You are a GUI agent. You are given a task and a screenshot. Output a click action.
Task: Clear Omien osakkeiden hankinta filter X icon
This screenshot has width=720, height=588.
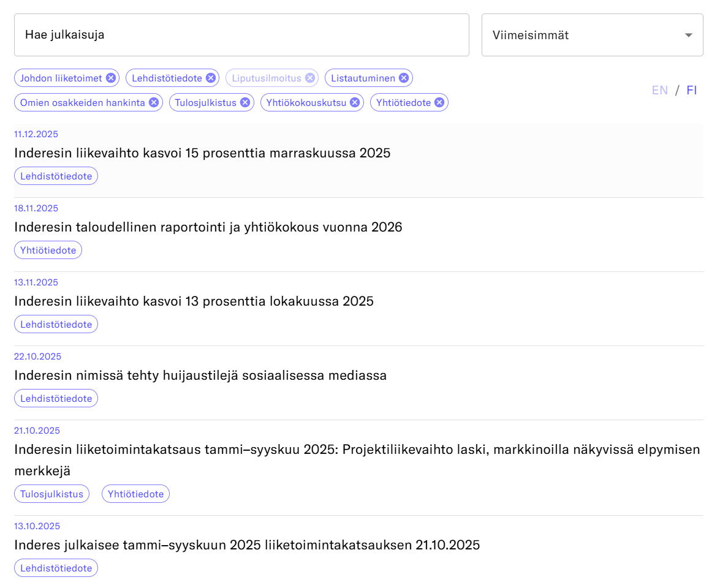point(153,102)
